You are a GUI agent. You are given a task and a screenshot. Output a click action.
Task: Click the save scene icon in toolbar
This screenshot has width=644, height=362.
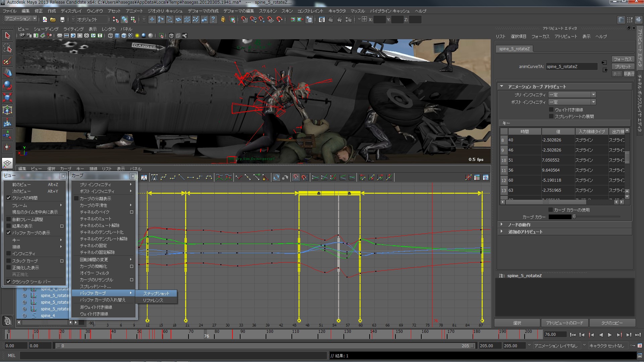coord(62,20)
